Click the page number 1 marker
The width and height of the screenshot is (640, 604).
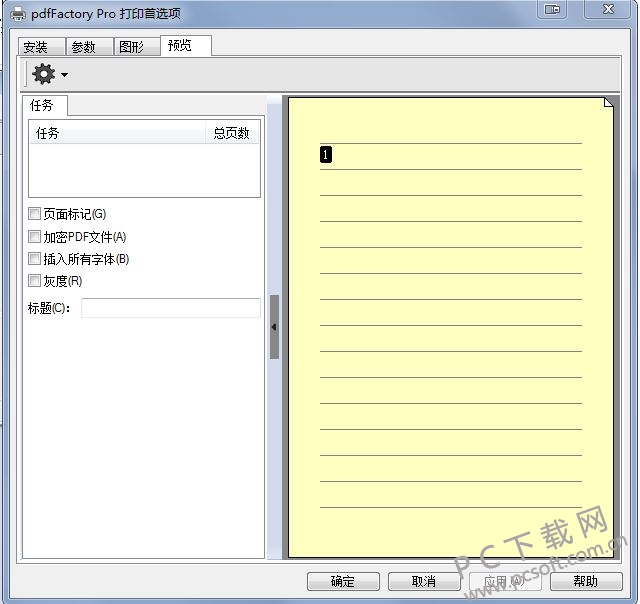[326, 155]
